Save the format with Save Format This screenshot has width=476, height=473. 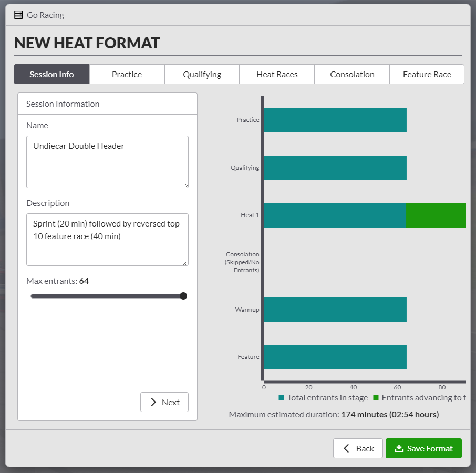tap(423, 448)
